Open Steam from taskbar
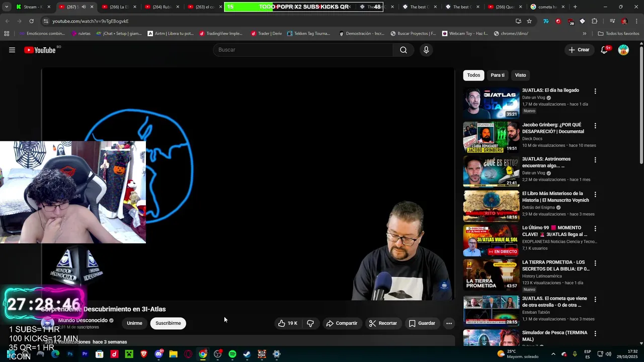This screenshot has height=362, width=644. coord(247,354)
